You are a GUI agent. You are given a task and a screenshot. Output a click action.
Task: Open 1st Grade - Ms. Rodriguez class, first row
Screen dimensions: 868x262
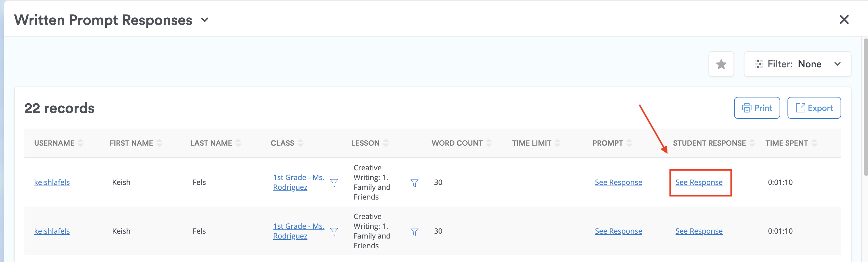coord(298,182)
